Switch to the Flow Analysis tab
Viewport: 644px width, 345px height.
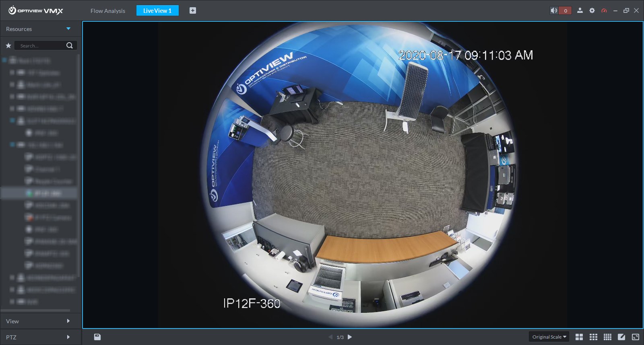107,11
